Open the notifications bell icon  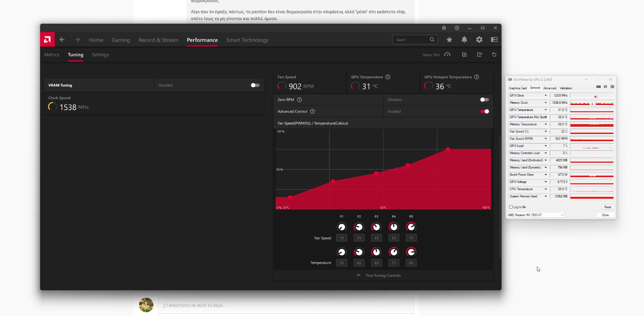464,39
